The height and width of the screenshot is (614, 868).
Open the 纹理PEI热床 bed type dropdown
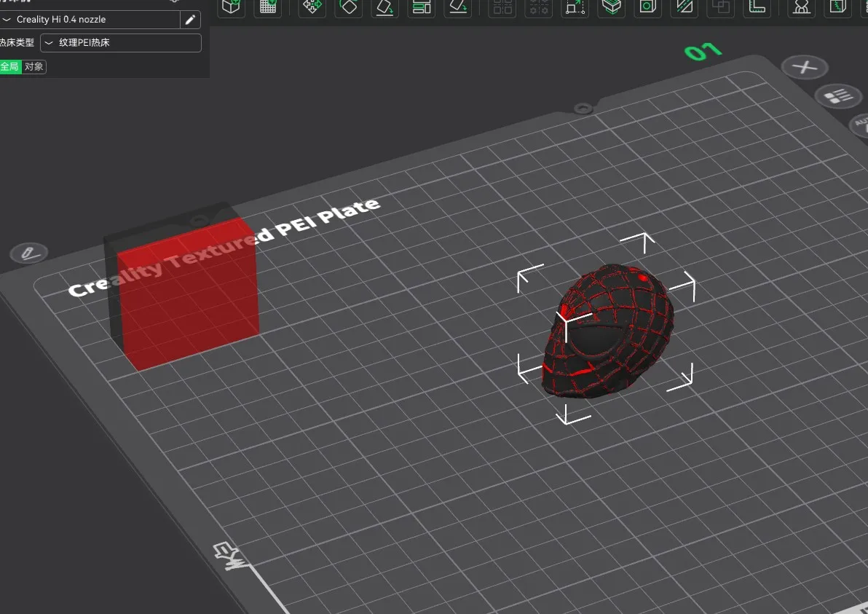121,43
